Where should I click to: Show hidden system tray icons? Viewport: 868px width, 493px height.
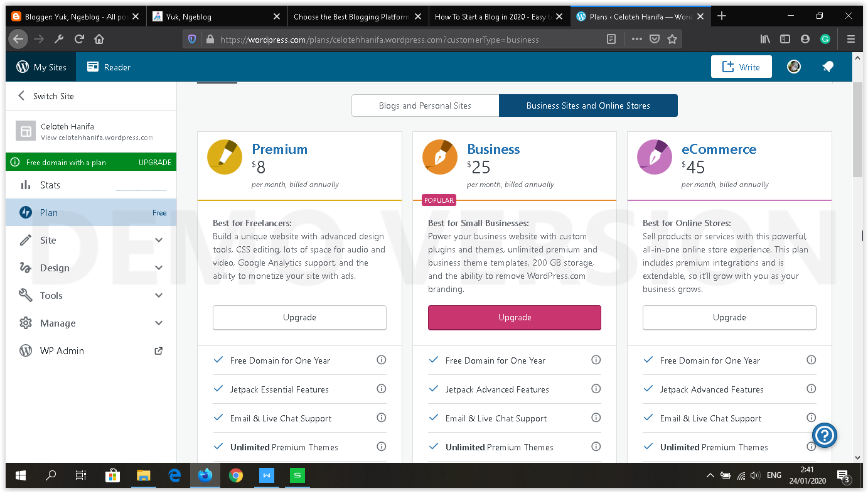pyautogui.click(x=710, y=476)
